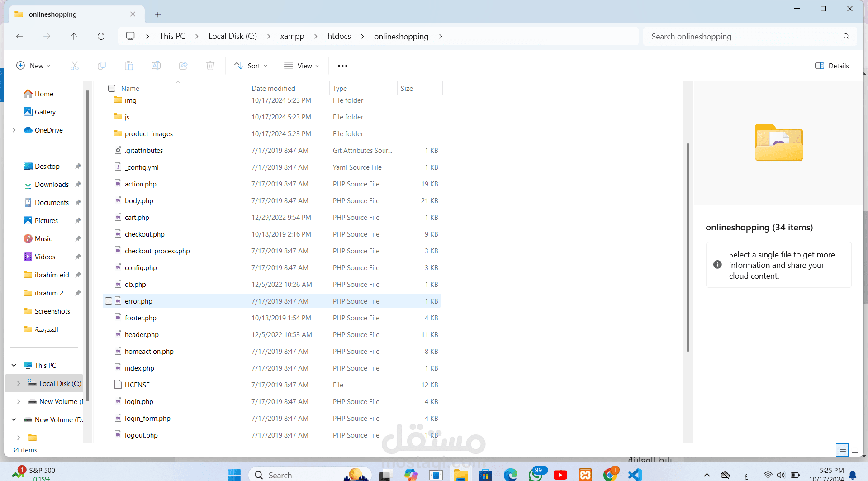Click the Copy icon in toolbar

click(x=102, y=66)
